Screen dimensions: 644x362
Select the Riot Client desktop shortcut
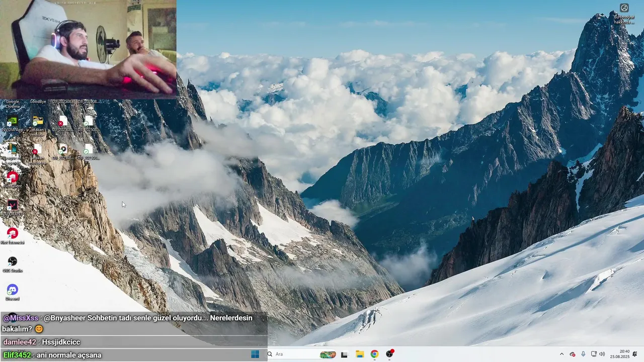click(x=13, y=180)
